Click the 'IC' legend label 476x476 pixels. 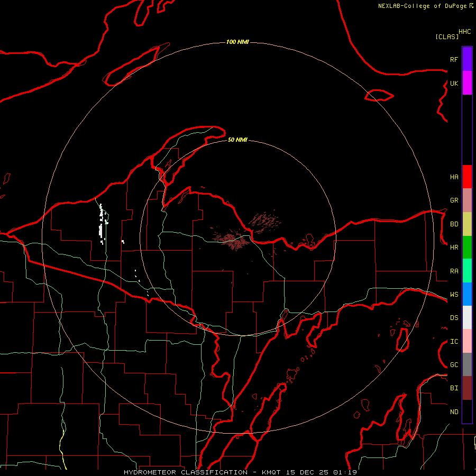[454, 342]
